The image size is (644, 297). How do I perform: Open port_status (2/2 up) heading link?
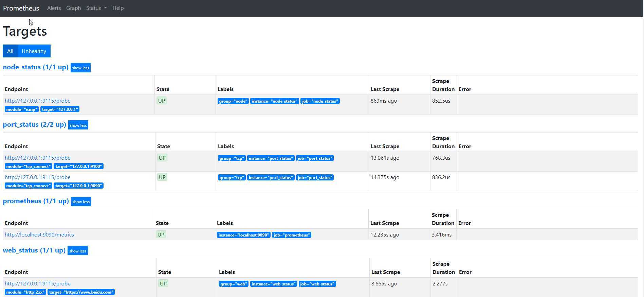pos(34,124)
